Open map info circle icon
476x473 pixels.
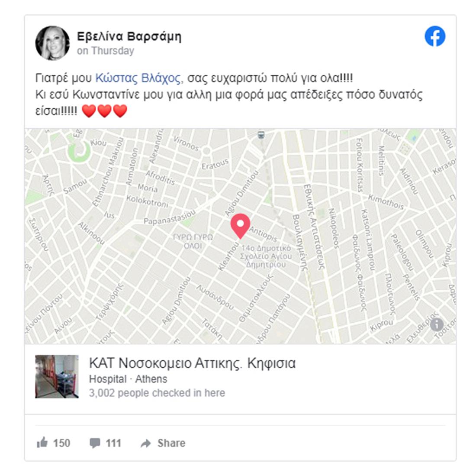(x=437, y=324)
